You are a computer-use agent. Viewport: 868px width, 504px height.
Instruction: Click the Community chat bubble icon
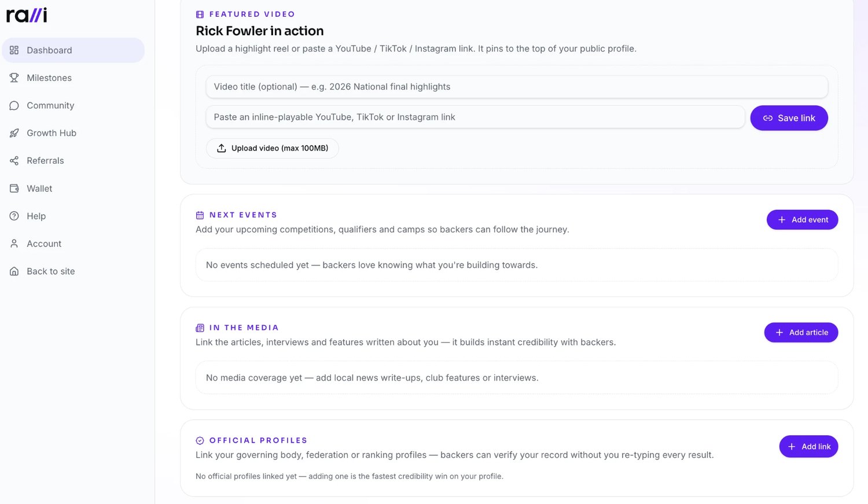tap(14, 105)
